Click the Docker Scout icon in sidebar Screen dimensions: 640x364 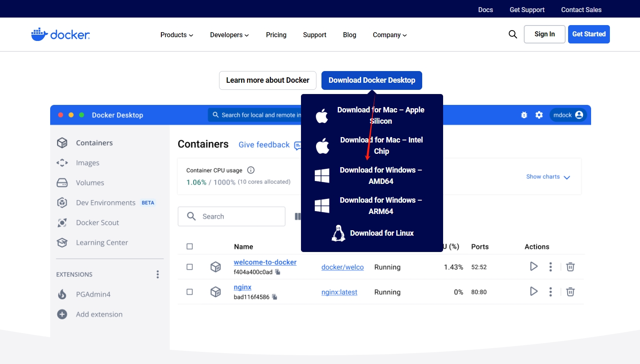pyautogui.click(x=62, y=223)
